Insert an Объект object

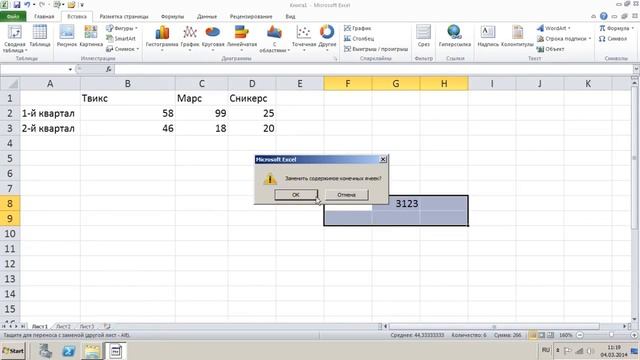pyautogui.click(x=550, y=49)
